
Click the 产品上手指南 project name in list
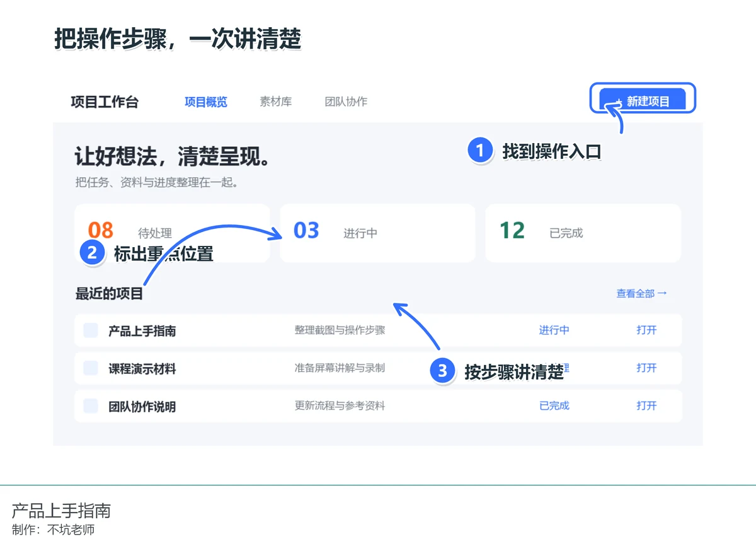tap(142, 331)
